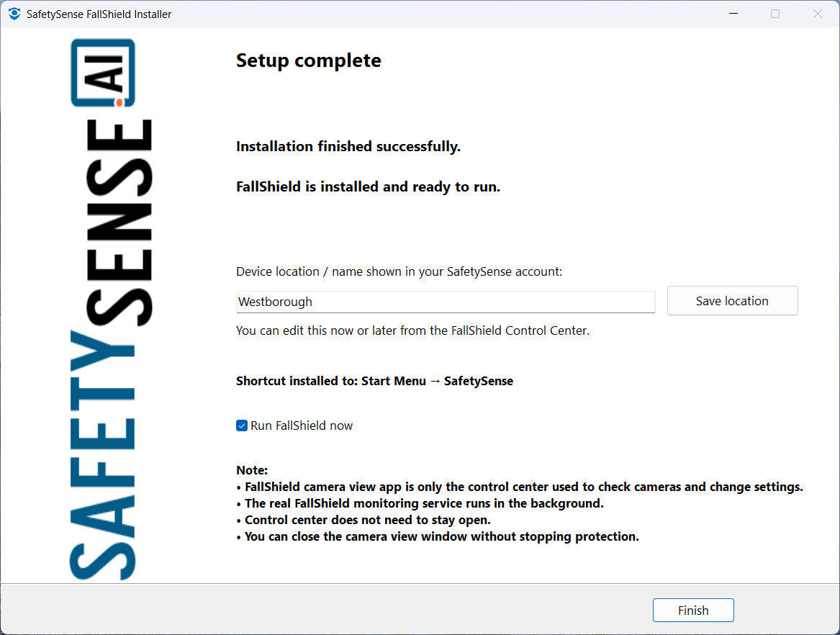This screenshot has width=840, height=635.
Task: Save the device location
Action: (732, 301)
